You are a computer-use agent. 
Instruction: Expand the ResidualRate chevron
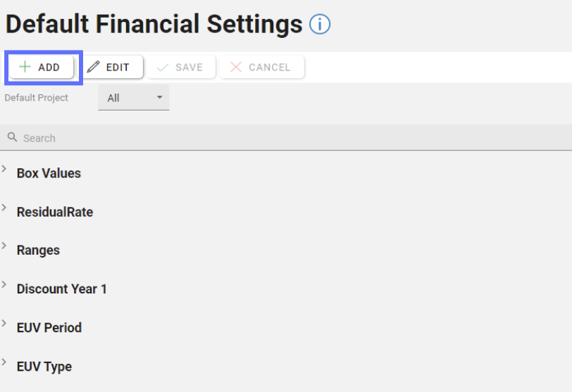(x=5, y=208)
